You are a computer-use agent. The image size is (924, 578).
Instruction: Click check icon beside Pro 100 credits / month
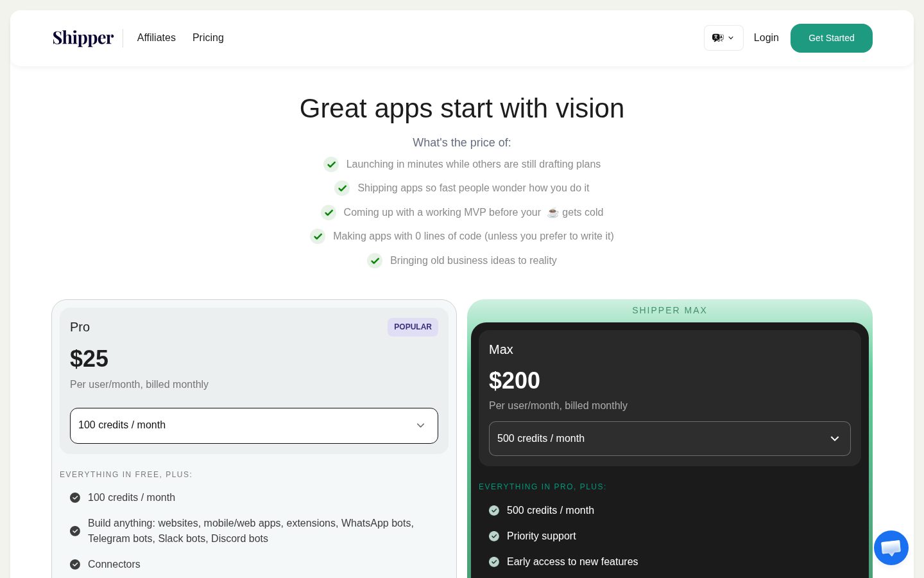click(x=75, y=498)
